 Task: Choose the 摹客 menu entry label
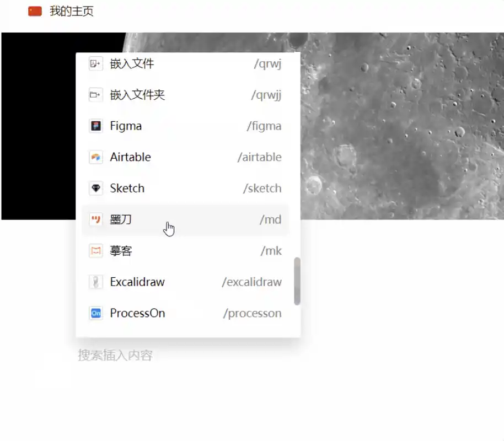121,251
